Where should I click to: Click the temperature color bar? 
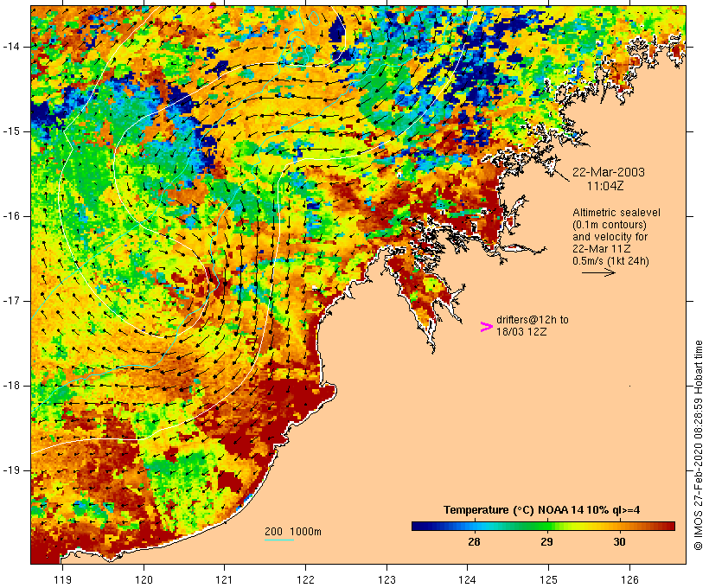(x=543, y=526)
